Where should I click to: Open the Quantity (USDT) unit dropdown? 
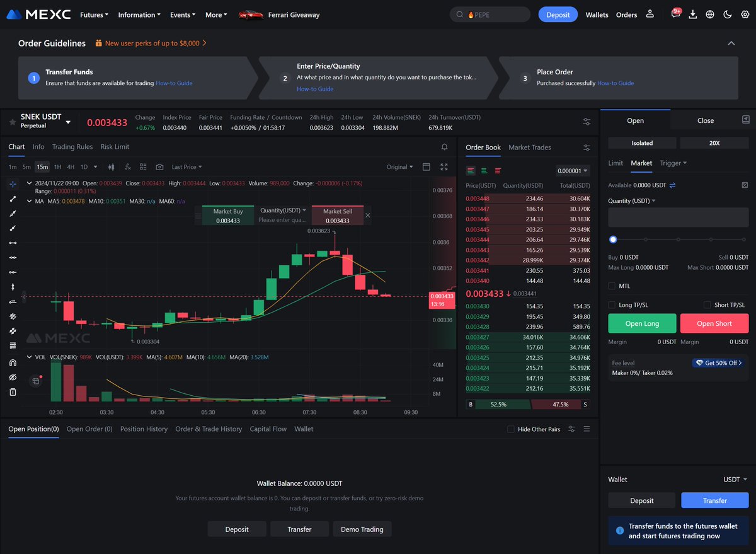point(632,201)
